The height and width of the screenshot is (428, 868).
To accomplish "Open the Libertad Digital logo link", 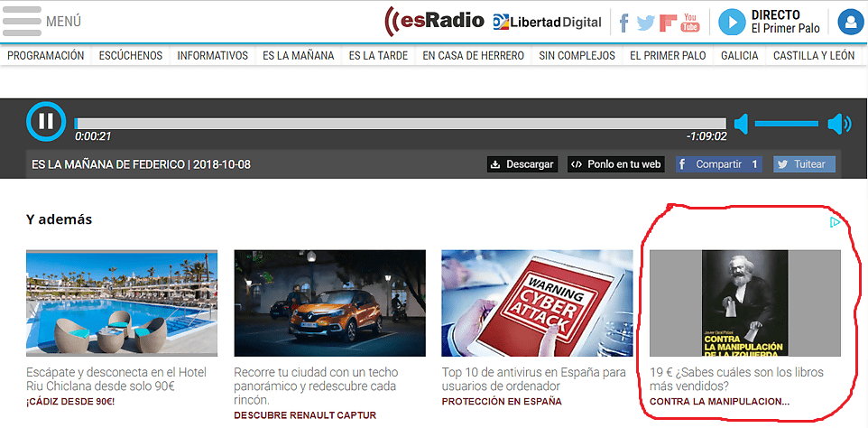I will click(547, 23).
